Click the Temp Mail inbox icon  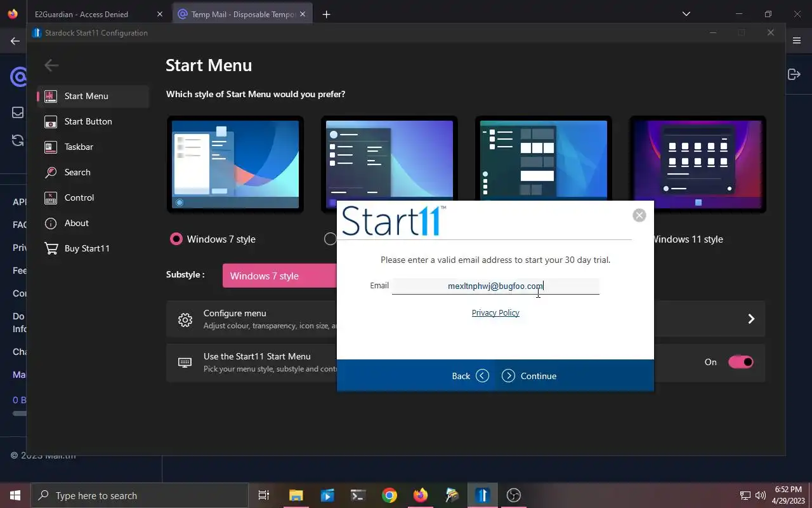coord(18,112)
